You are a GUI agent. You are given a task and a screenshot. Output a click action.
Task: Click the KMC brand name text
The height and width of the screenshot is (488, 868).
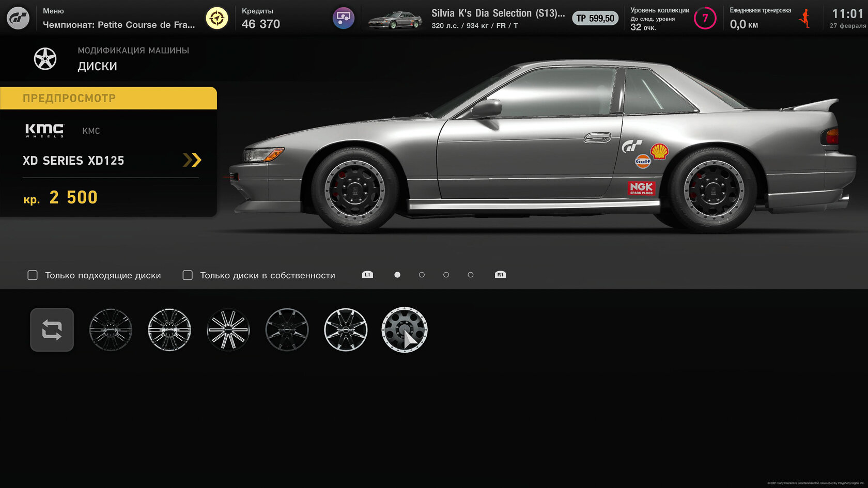tap(91, 131)
